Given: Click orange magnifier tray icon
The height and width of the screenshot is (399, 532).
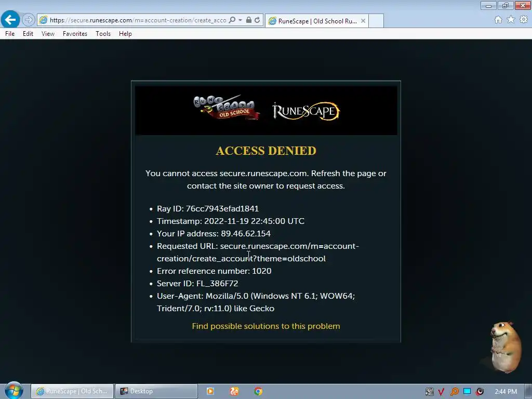Looking at the screenshot, I should point(454,392).
